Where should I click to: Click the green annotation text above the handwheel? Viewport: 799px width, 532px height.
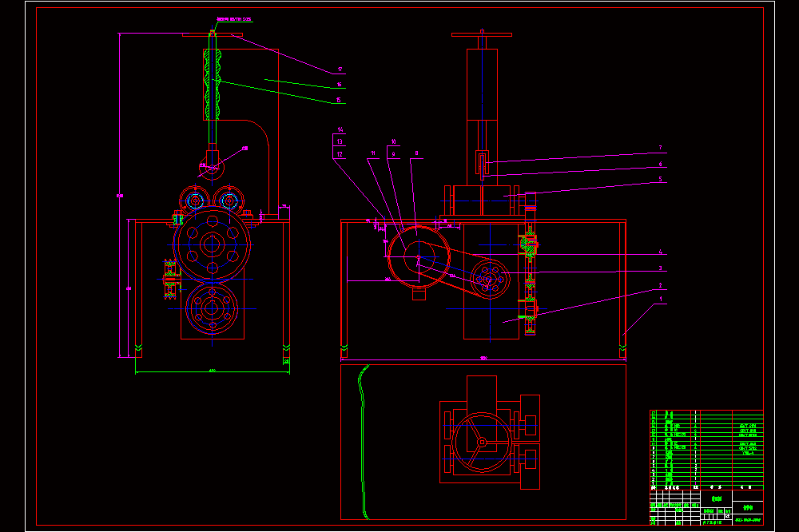[x=234, y=19]
